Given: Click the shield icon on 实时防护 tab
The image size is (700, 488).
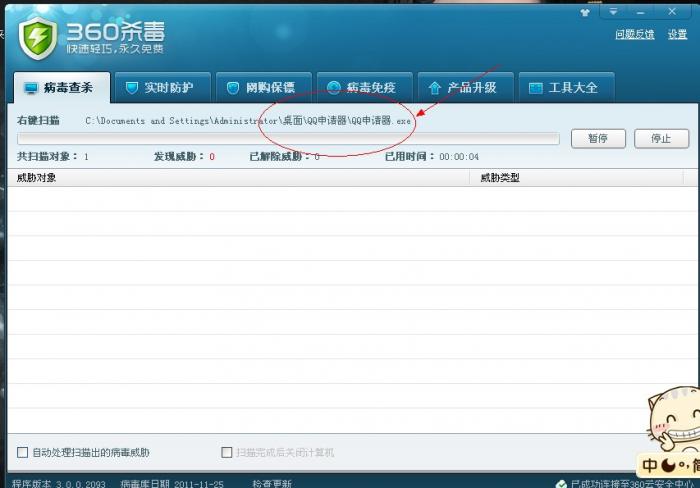Looking at the screenshot, I should [x=132, y=88].
